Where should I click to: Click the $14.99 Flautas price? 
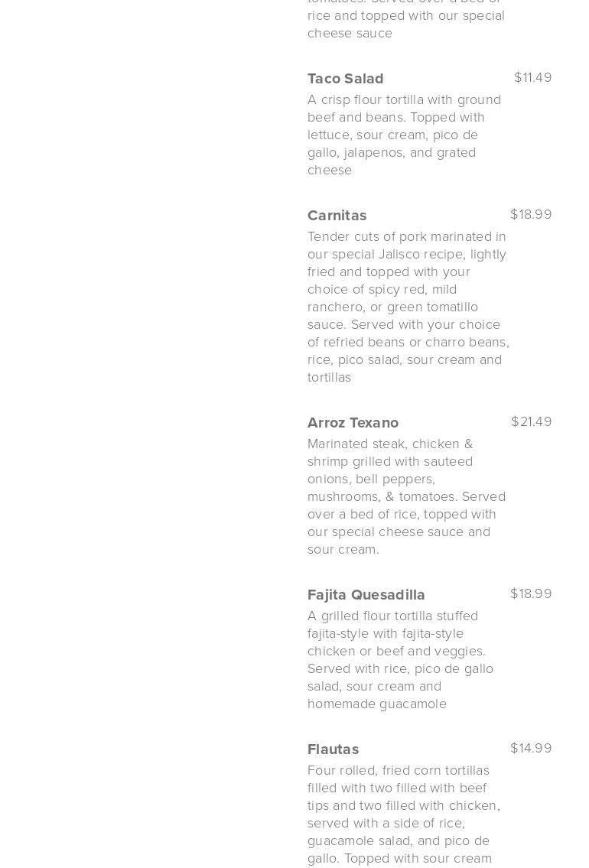coord(531,748)
